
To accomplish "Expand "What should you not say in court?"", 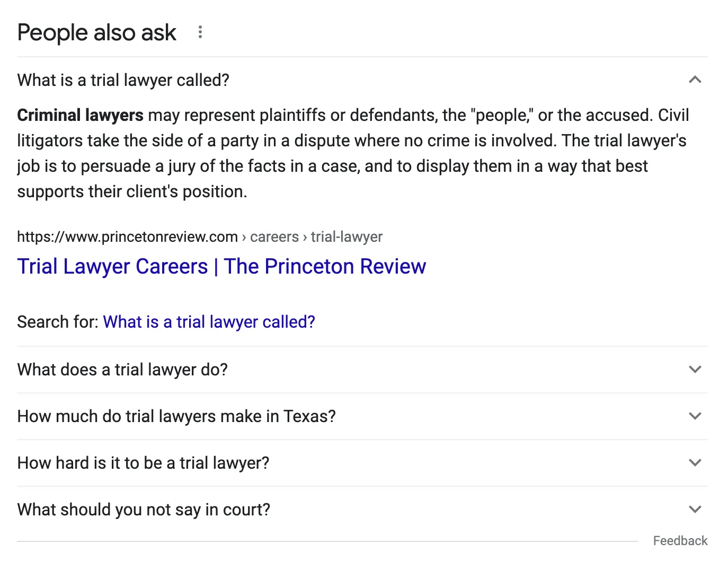I will (144, 510).
